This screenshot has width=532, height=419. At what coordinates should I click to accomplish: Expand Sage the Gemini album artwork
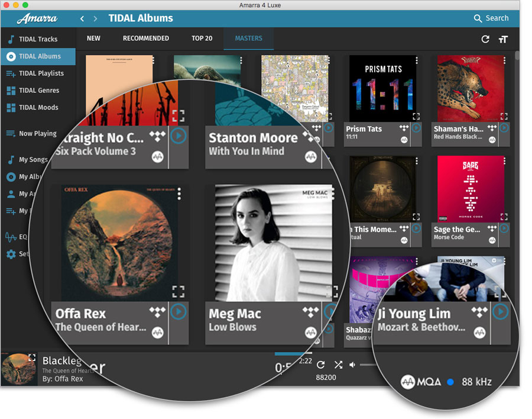[x=504, y=217]
